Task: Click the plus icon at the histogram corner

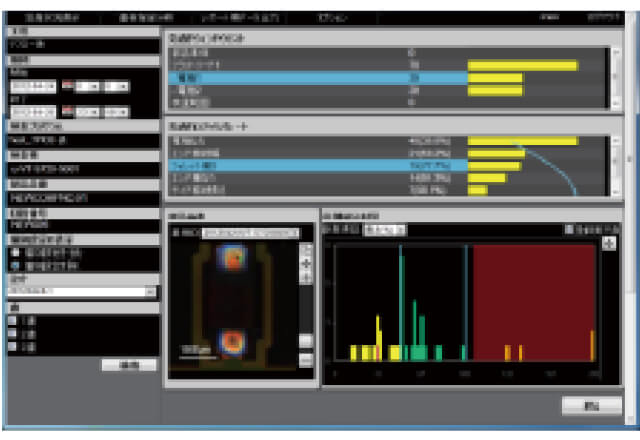Action: [x=609, y=244]
